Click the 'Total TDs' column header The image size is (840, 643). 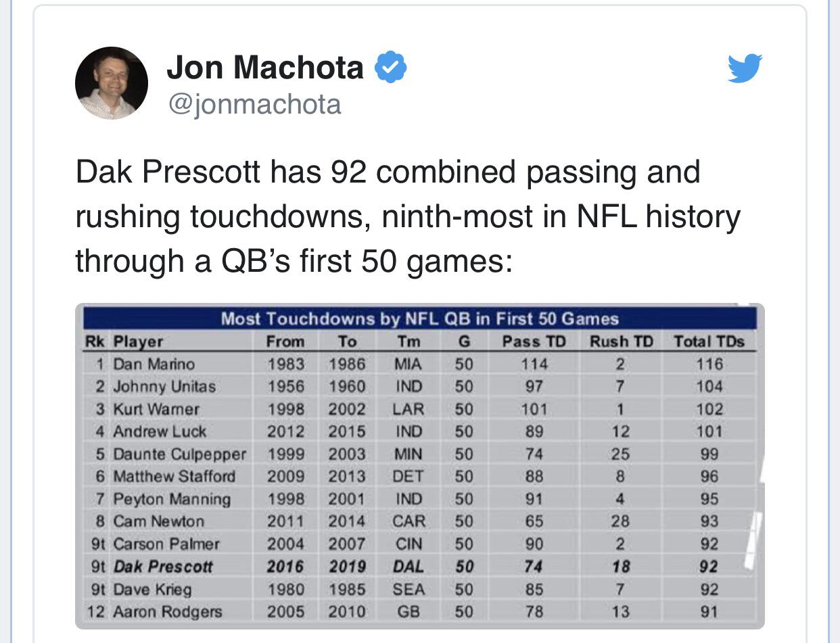point(709,341)
